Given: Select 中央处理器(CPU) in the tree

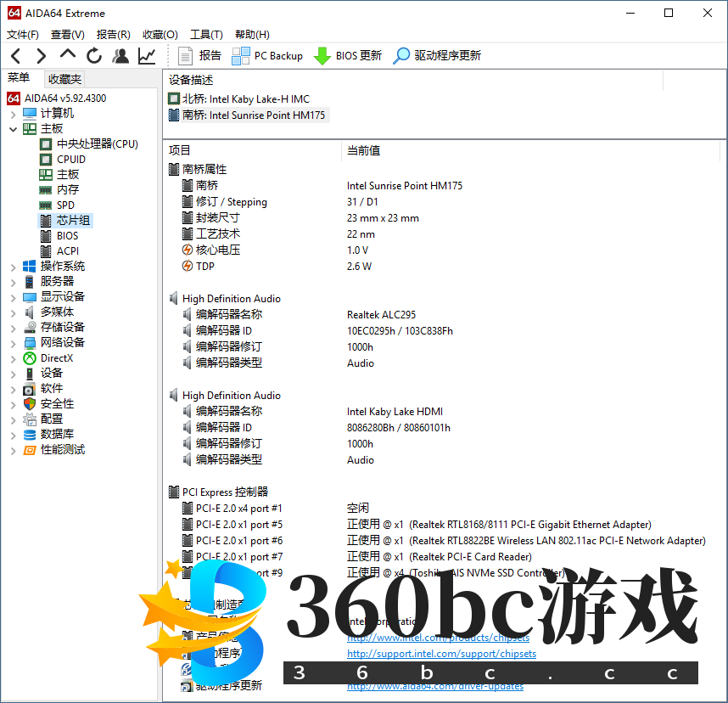Looking at the screenshot, I should tap(97, 144).
